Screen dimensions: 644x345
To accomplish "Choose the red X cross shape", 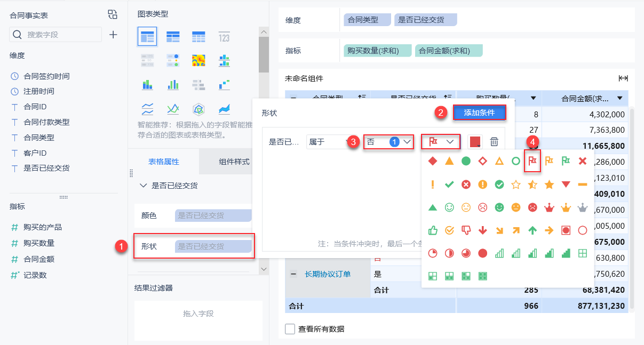I will pos(582,161).
